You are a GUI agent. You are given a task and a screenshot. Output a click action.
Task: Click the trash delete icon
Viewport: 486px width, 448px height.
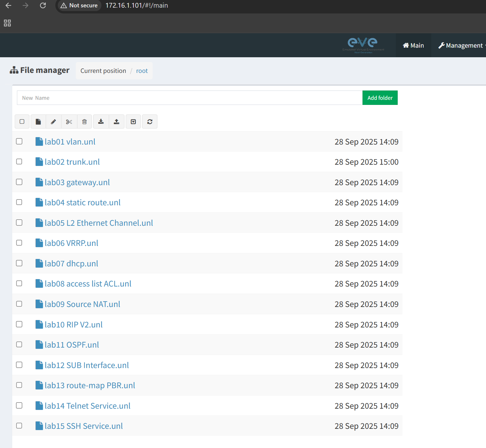tap(84, 122)
